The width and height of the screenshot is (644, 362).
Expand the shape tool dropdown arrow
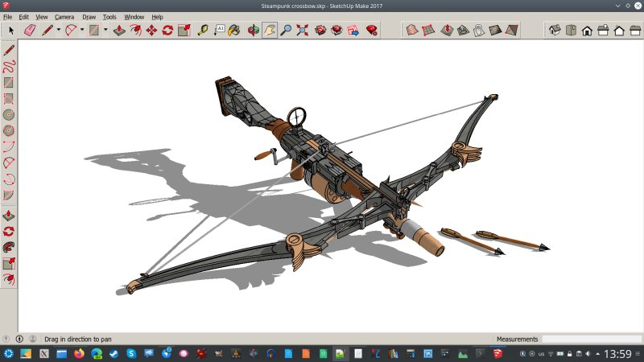(105, 31)
